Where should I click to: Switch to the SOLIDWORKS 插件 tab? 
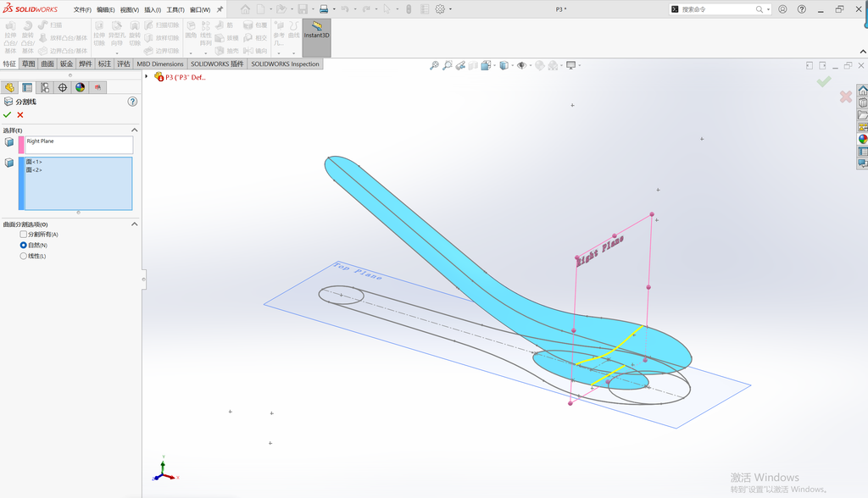tap(217, 64)
